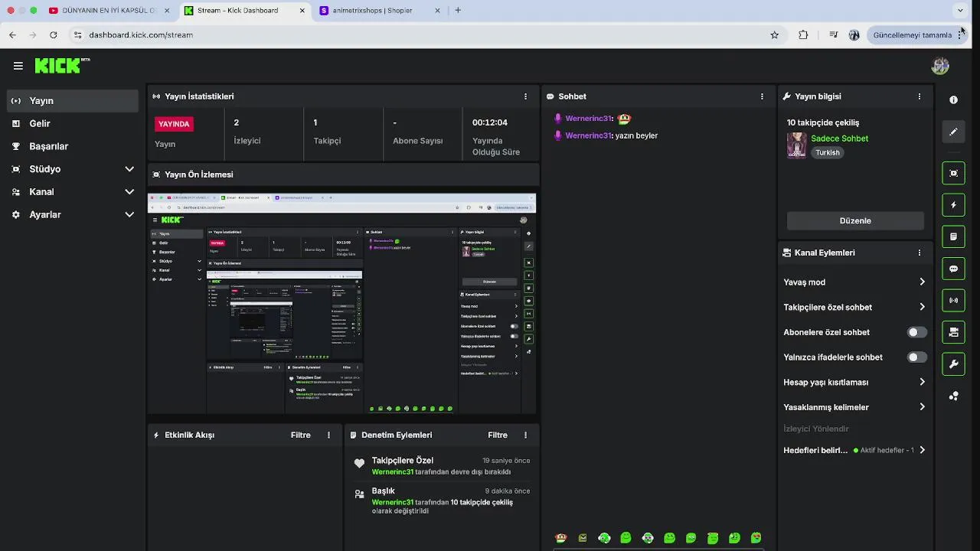
Task: Insert the emote wearing red sunglasses
Action: [x=756, y=538]
